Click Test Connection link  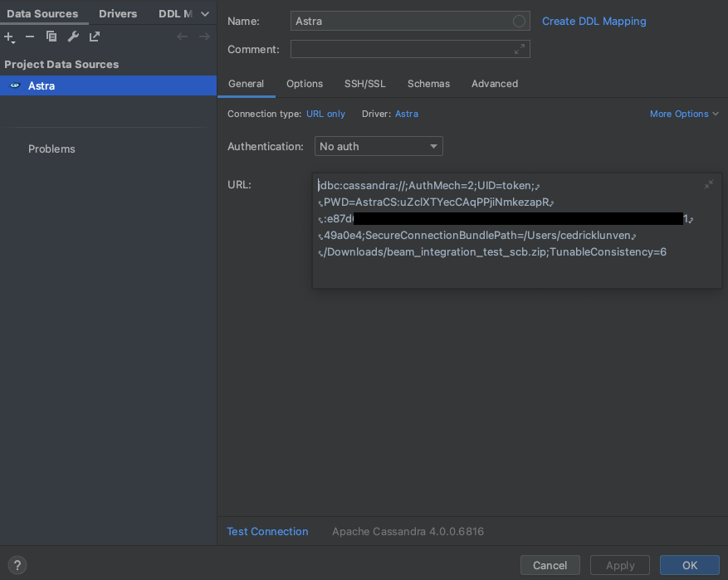tap(267, 531)
